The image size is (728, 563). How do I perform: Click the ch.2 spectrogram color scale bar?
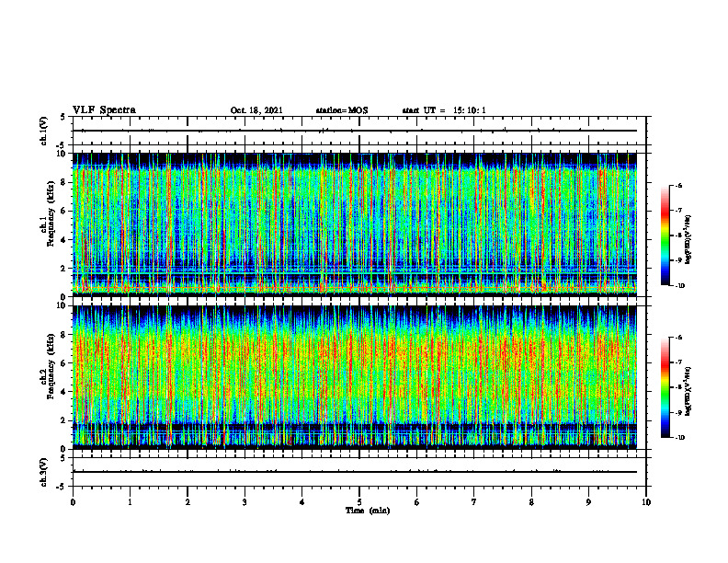pos(665,387)
